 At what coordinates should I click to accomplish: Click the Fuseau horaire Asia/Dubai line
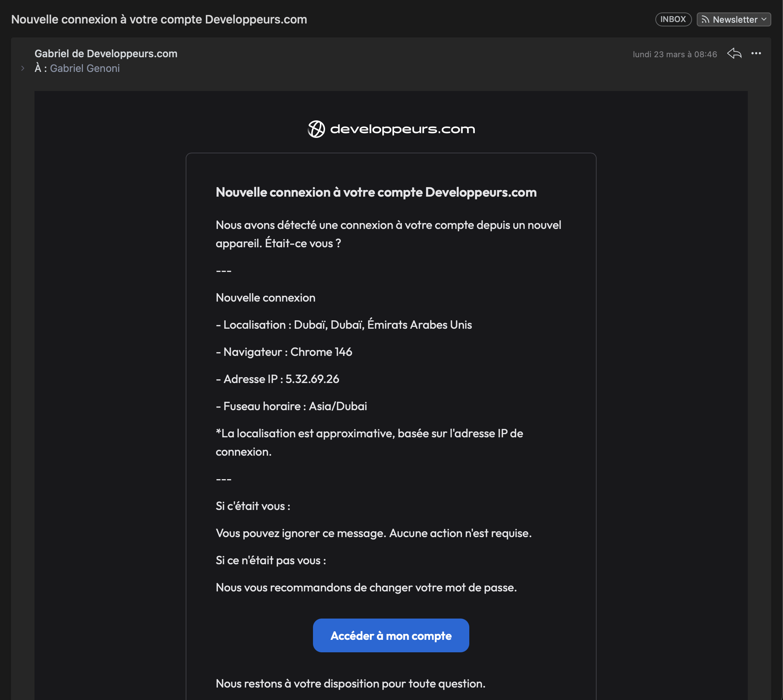291,406
